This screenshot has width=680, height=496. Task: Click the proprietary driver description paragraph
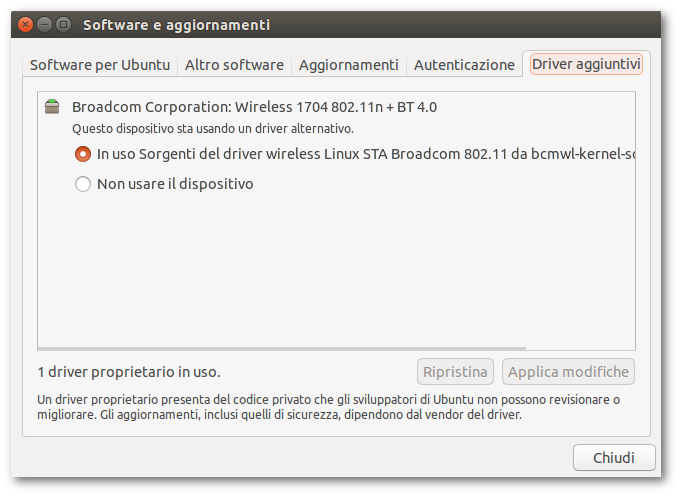point(328,406)
